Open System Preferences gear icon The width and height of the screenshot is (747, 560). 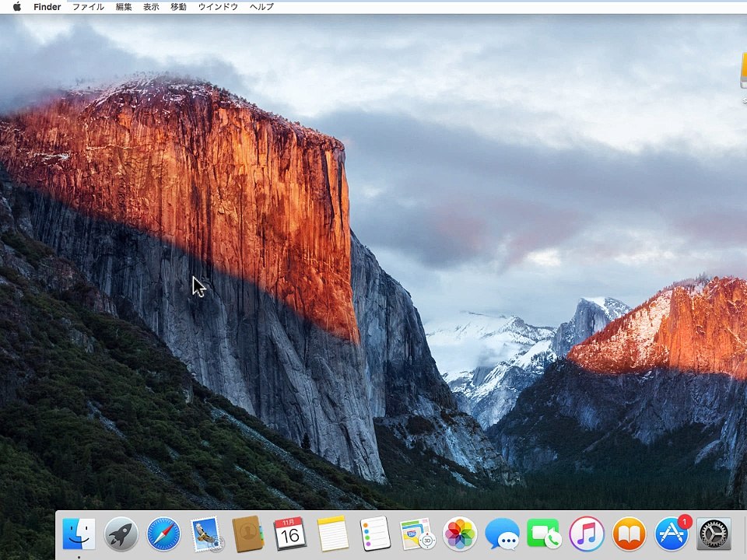point(714,534)
